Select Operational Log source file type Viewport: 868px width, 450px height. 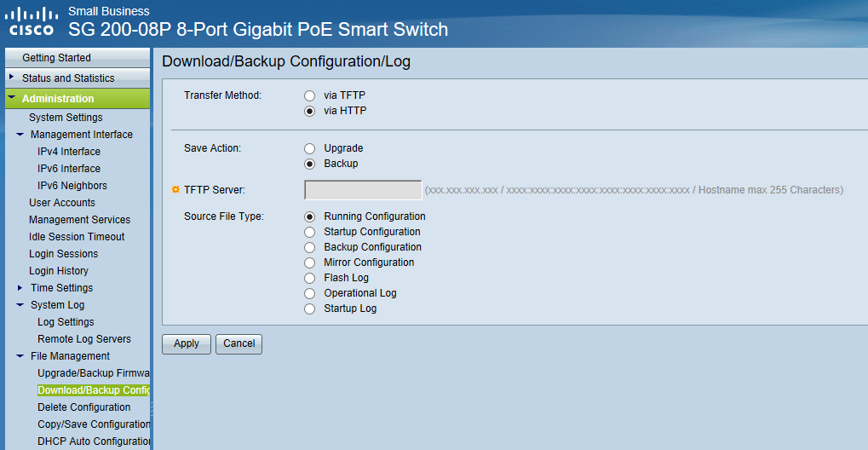click(309, 294)
